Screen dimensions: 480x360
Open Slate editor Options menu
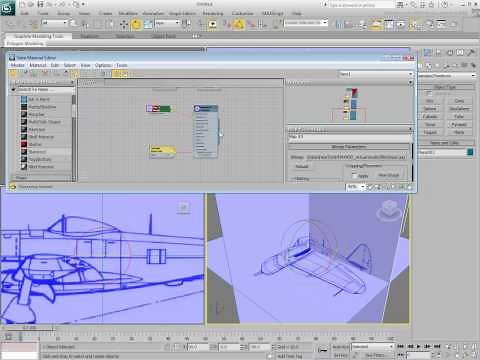[103, 65]
